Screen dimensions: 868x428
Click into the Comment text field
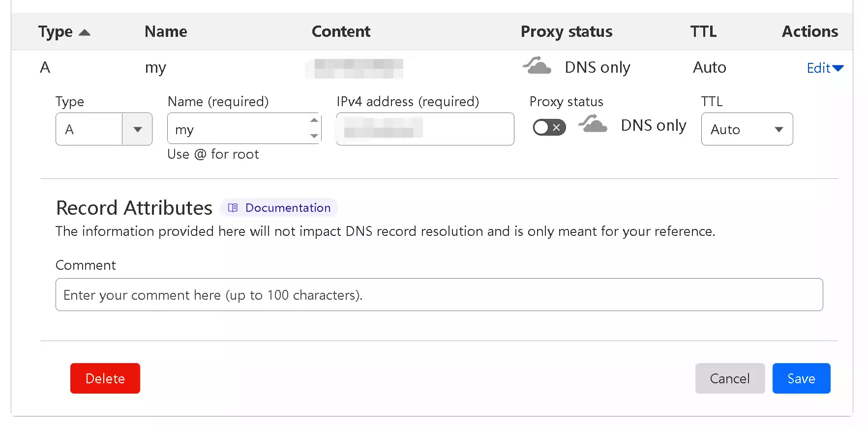point(439,295)
